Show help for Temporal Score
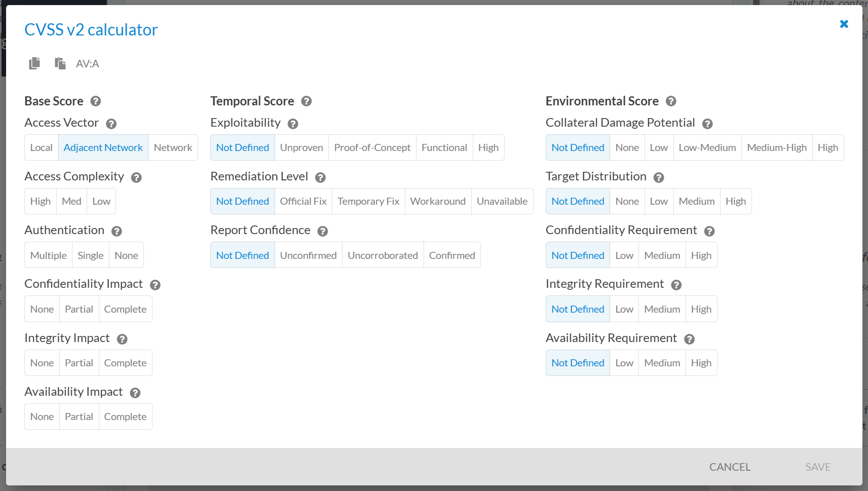The image size is (868, 491). (306, 101)
